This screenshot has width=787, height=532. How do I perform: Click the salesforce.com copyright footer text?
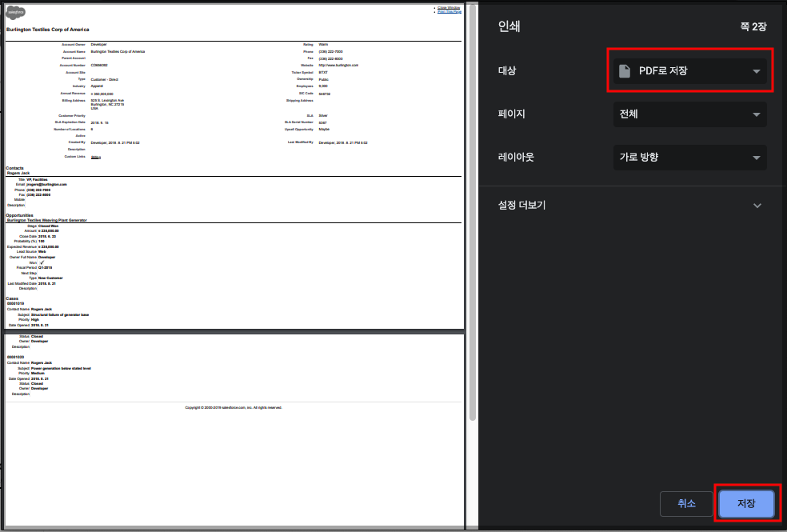(x=234, y=407)
